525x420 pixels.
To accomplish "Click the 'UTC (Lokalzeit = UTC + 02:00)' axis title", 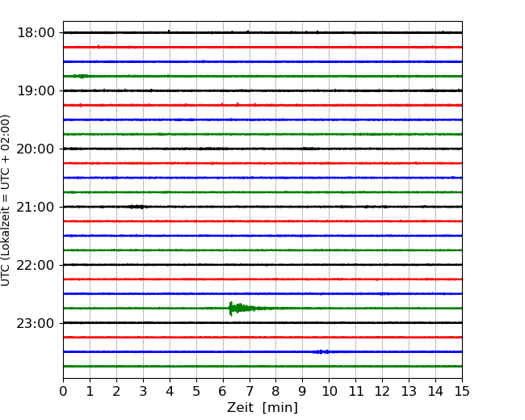I will (x=5, y=200).
